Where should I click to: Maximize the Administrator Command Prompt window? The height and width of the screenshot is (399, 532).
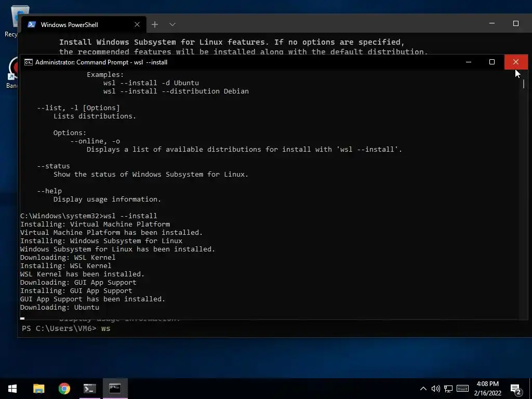point(492,62)
